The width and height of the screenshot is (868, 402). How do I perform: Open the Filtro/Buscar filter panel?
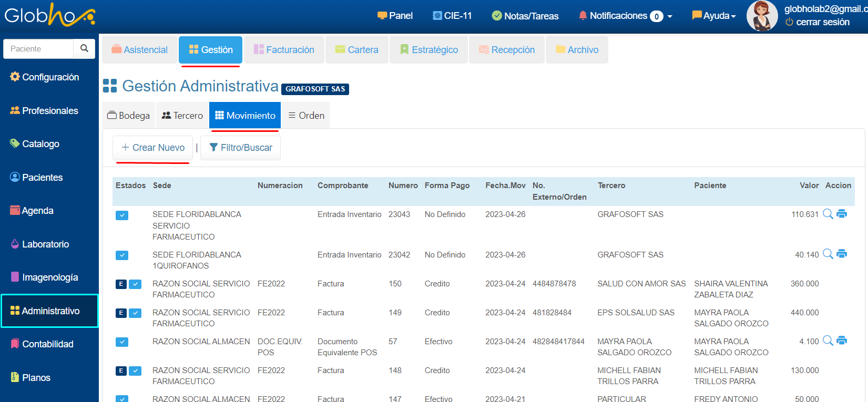tap(241, 148)
